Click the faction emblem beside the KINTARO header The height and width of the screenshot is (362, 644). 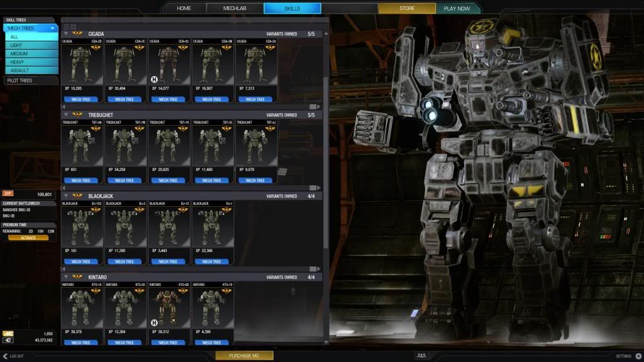click(77, 277)
